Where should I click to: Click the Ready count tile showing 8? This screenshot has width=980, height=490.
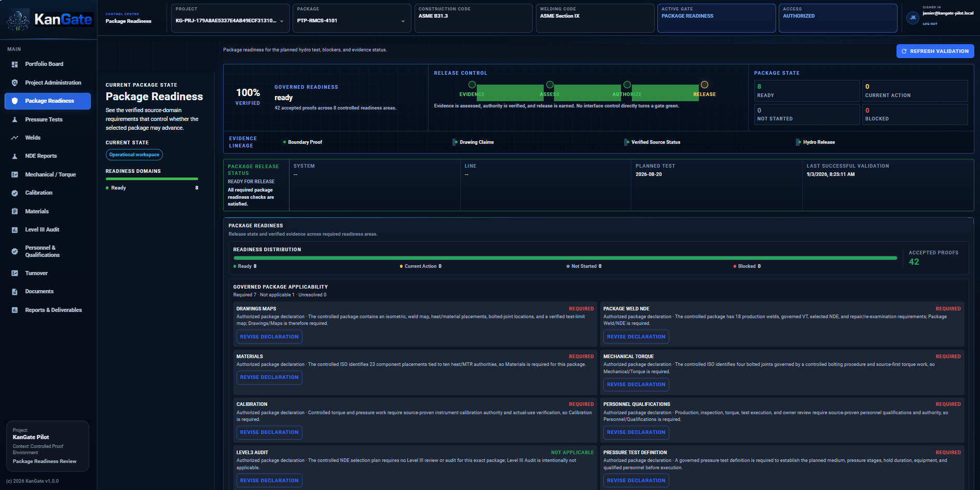coord(807,91)
